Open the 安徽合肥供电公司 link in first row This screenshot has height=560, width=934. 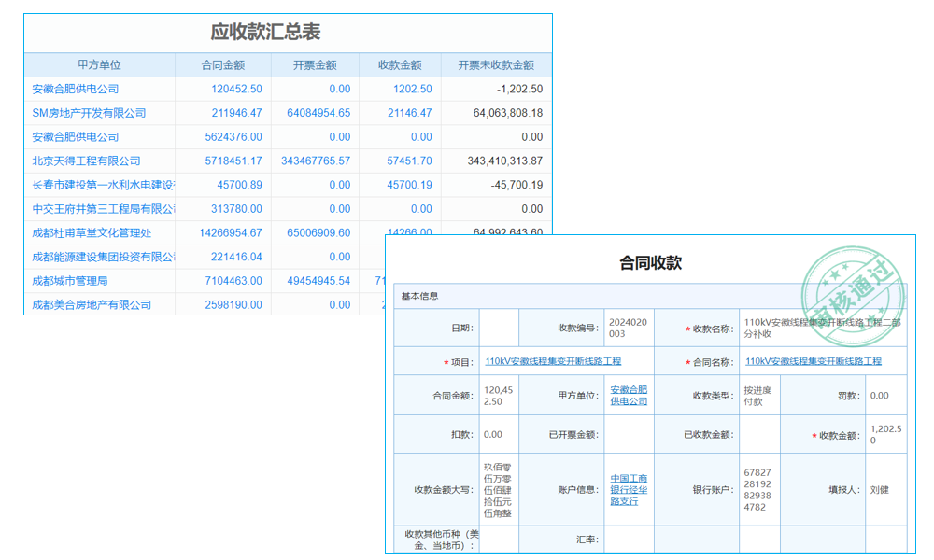pos(76,89)
